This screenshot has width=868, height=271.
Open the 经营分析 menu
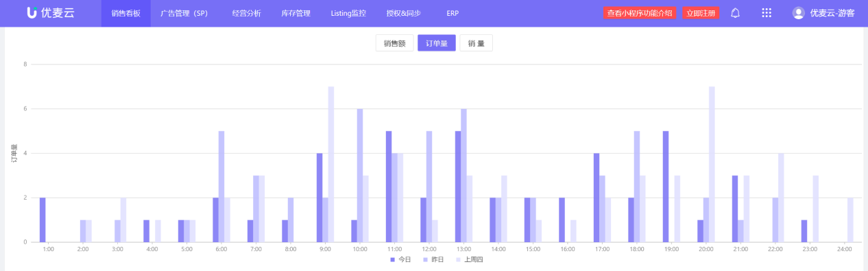pos(246,13)
